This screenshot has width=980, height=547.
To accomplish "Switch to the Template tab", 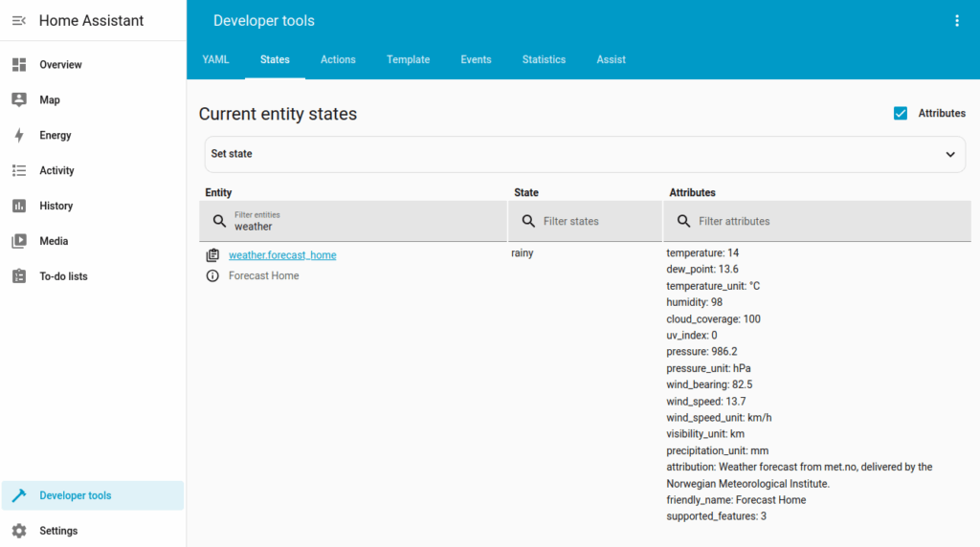I will [408, 59].
